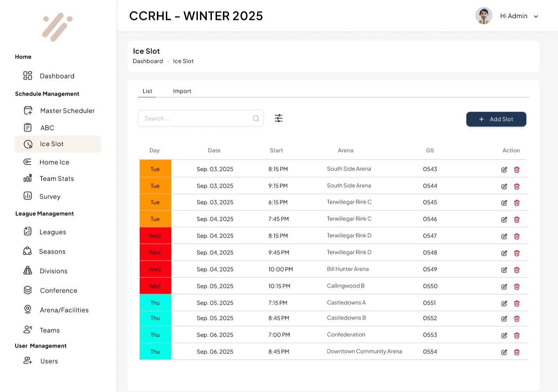This screenshot has width=558, height=392.
Task: Open Arena/Facilities in the sidebar
Action: click(x=64, y=310)
